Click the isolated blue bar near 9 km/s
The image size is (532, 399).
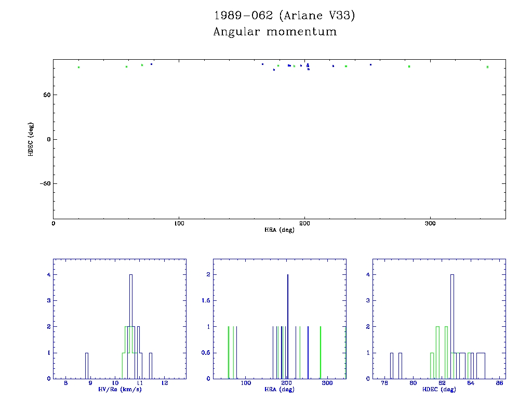[87, 366]
